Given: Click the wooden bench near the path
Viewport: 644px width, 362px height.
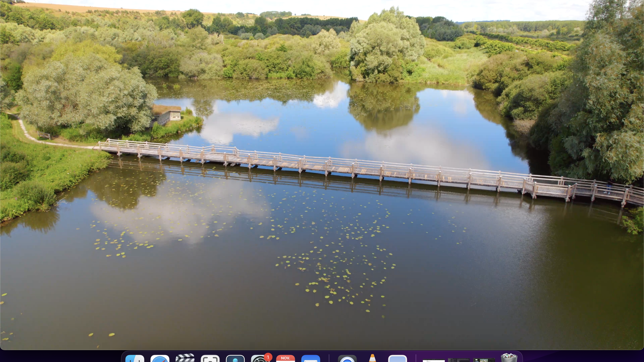Looking at the screenshot, I should point(44,135).
